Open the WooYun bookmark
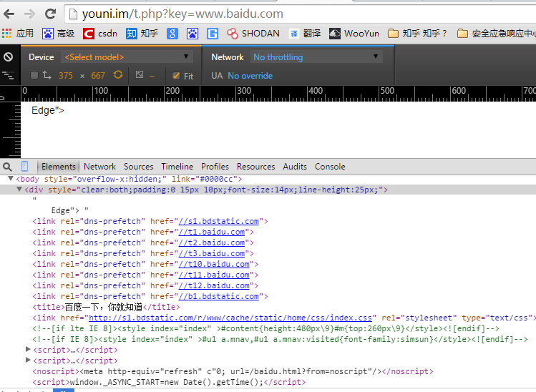The image size is (536, 392). 354,34
